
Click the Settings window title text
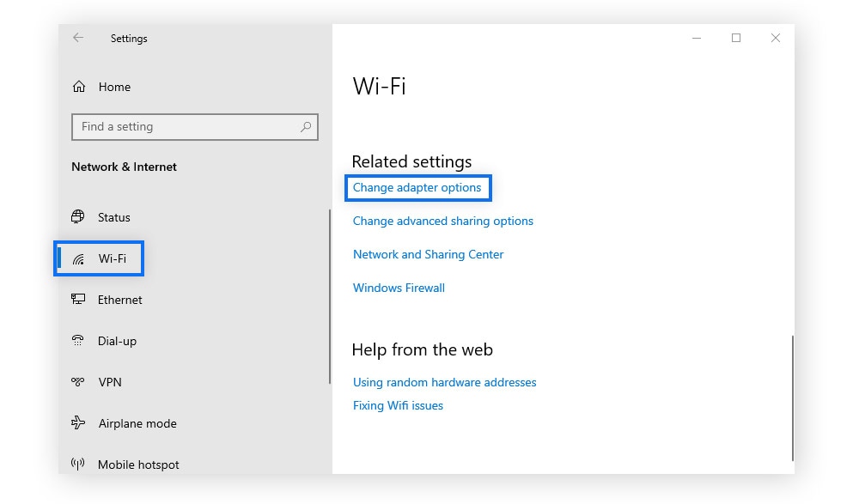pyautogui.click(x=129, y=39)
